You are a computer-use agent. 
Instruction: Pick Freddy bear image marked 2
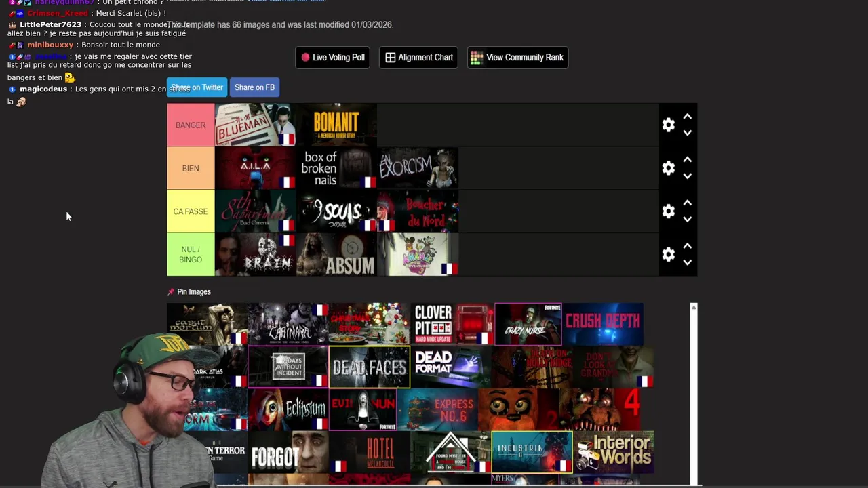pyautogui.click(x=519, y=409)
